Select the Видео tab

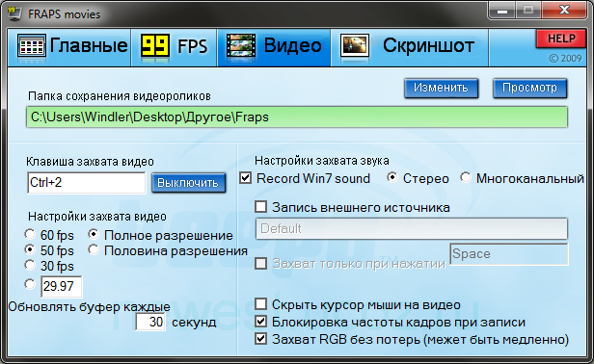click(x=274, y=47)
